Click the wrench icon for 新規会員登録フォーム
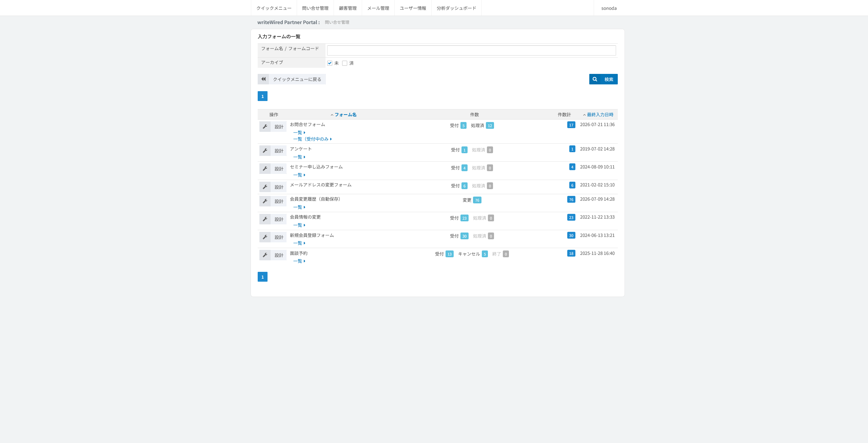 click(265, 237)
